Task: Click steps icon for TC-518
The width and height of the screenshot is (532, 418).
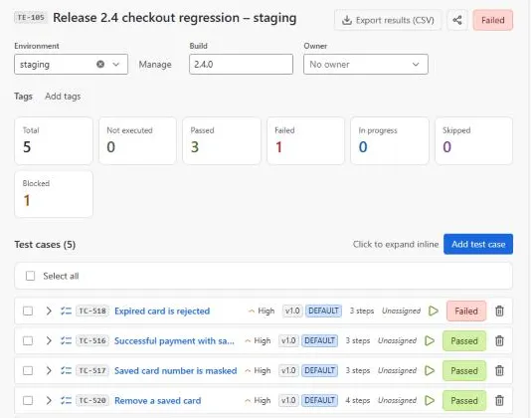Action: point(66,311)
